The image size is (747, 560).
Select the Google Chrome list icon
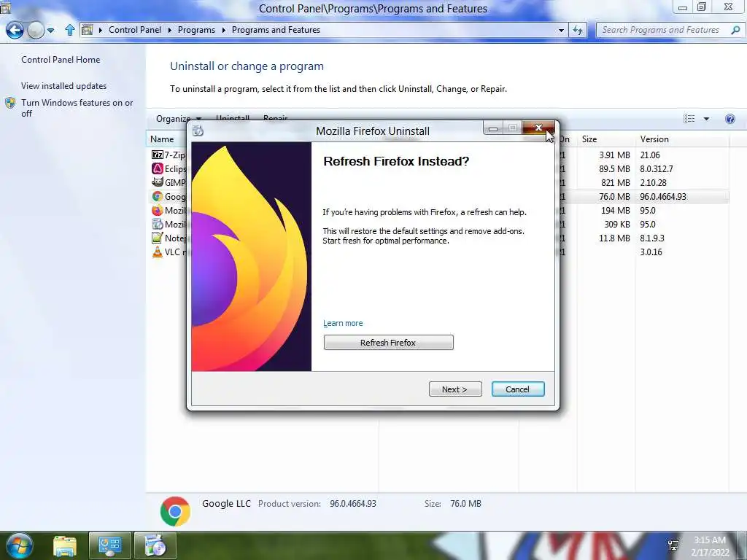coord(158,196)
